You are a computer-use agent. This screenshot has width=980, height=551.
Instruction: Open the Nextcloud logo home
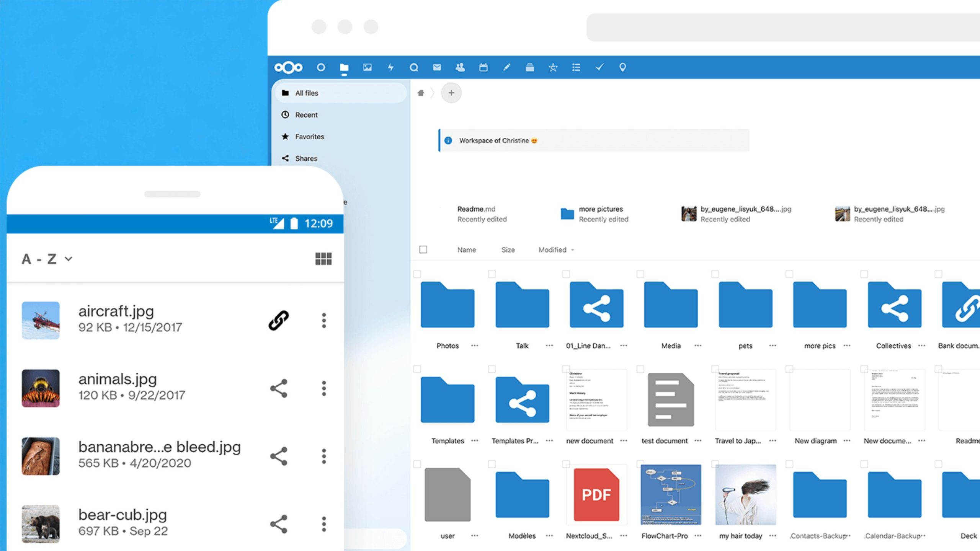point(288,67)
